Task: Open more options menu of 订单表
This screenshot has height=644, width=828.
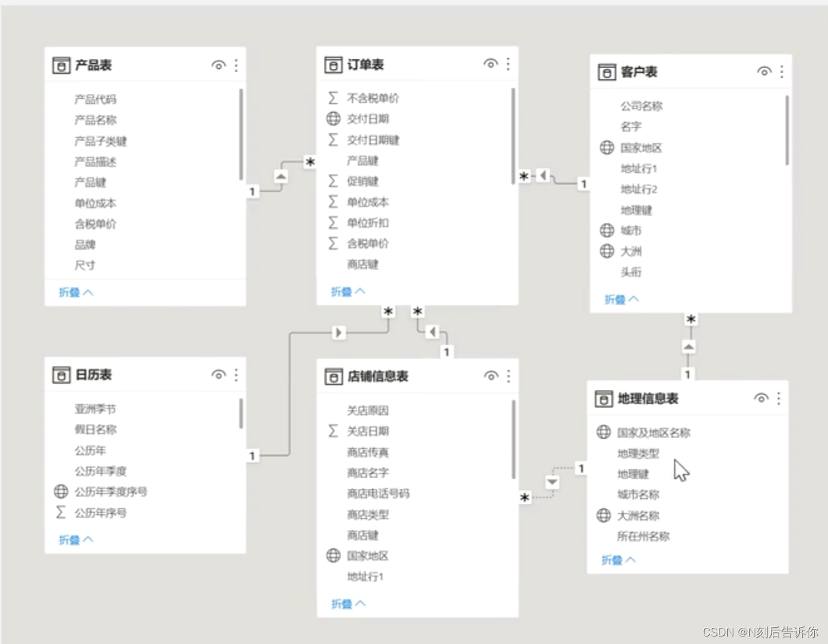Action: 508,64
